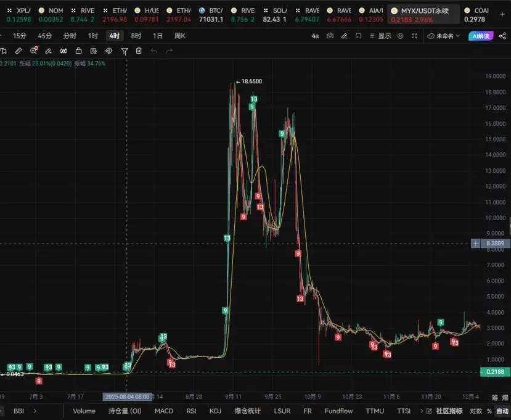Lock drawings with the padlock icon
Viewport: 511px width, 420px height.
tap(78, 51)
